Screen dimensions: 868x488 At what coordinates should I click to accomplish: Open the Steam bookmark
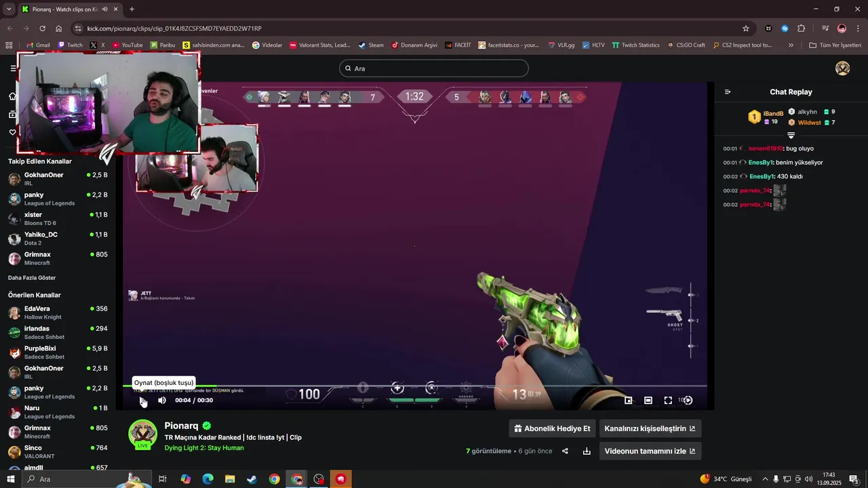[x=371, y=45]
